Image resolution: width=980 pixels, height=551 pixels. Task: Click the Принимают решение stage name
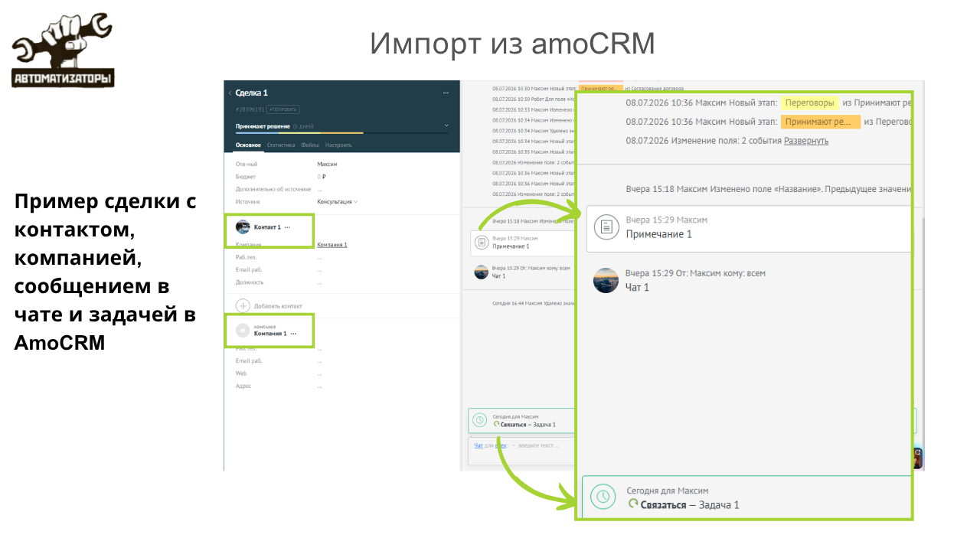pyautogui.click(x=263, y=126)
